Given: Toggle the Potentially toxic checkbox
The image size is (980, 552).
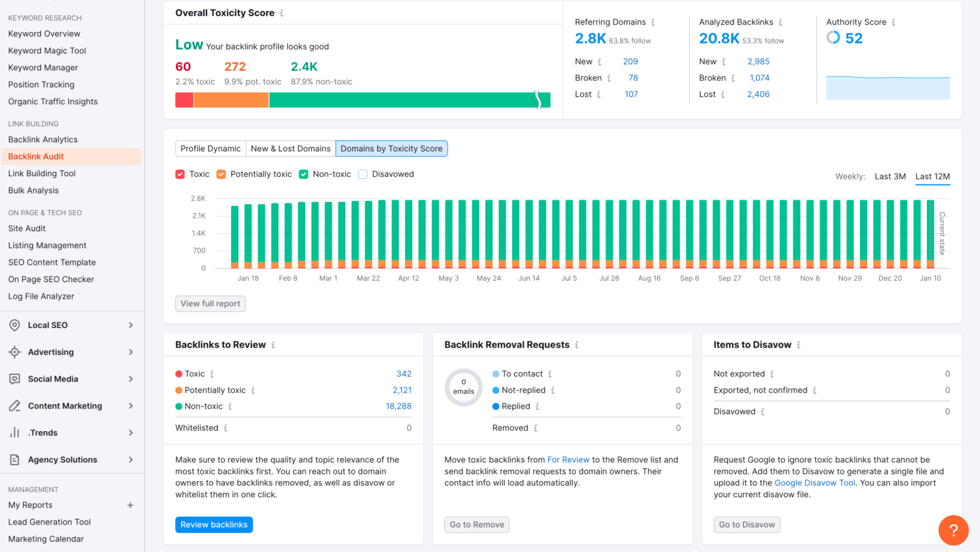Looking at the screenshot, I should pos(221,174).
